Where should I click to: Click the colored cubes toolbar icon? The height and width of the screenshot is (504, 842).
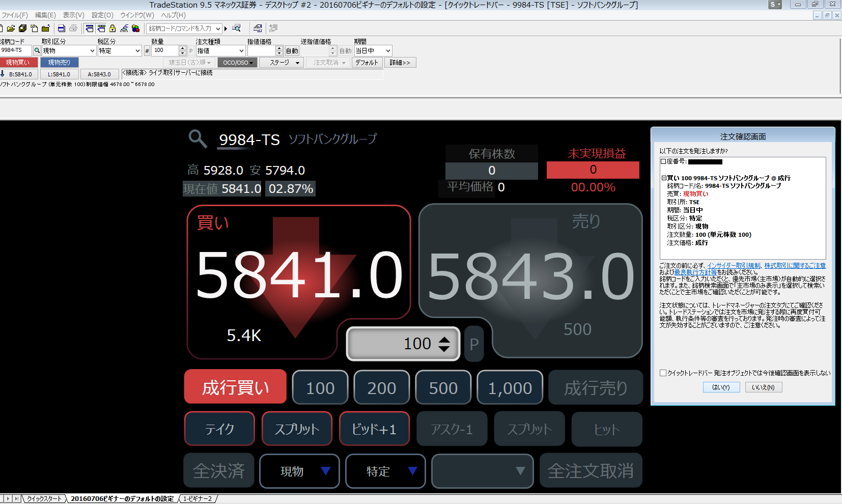135,29
